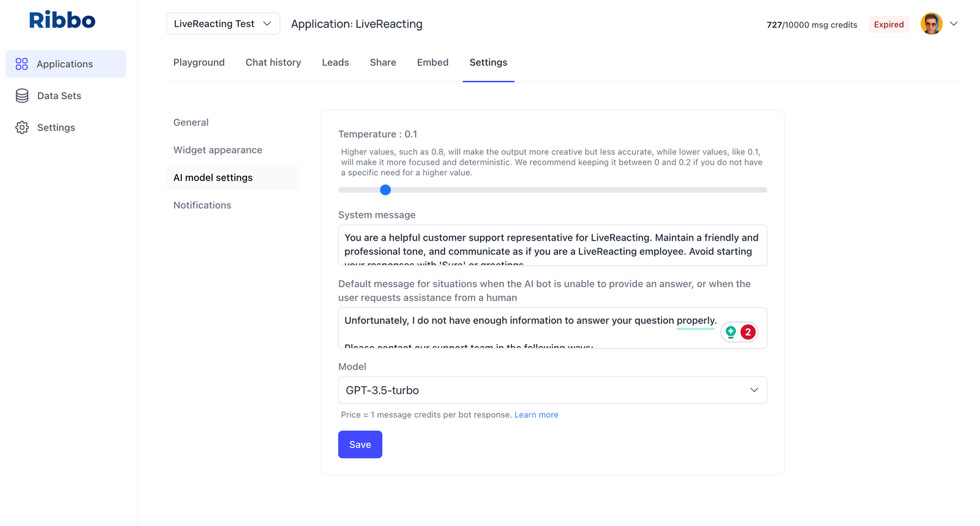This screenshot has height=526, width=980.
Task: Click inside the System message text box
Action: [x=552, y=245]
